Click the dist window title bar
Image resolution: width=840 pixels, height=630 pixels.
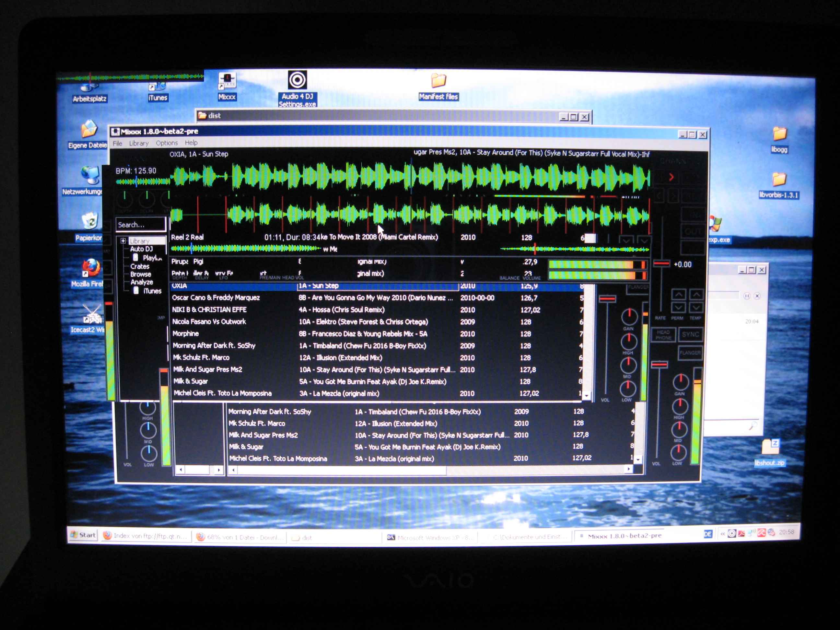393,116
